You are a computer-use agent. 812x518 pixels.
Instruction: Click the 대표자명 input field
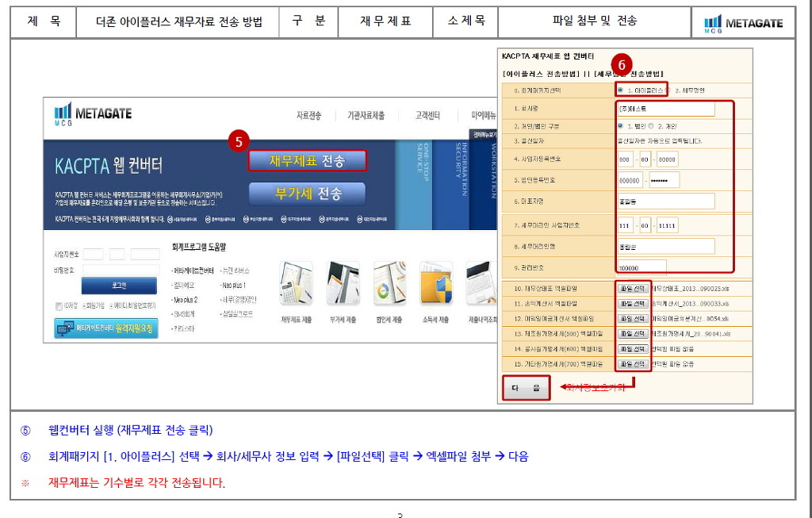[x=665, y=201]
